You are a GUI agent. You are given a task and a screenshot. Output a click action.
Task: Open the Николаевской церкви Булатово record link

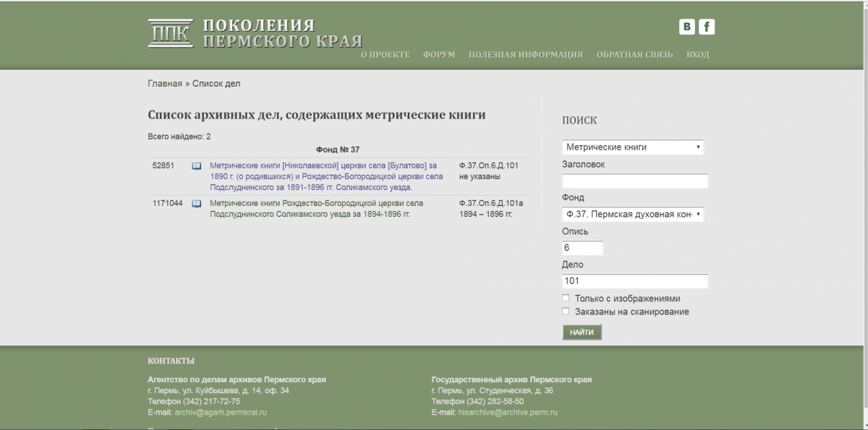[x=325, y=176]
